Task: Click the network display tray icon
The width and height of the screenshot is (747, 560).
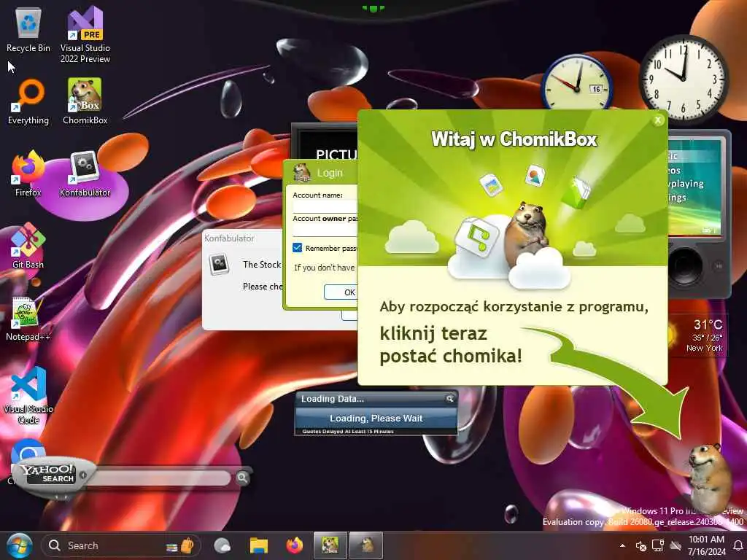Action: (658, 545)
